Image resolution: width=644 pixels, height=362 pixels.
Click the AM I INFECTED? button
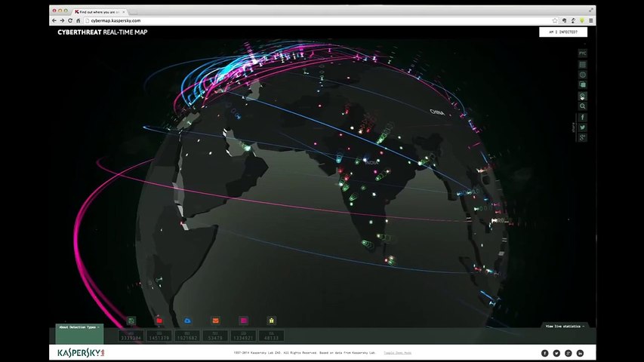[x=563, y=32]
